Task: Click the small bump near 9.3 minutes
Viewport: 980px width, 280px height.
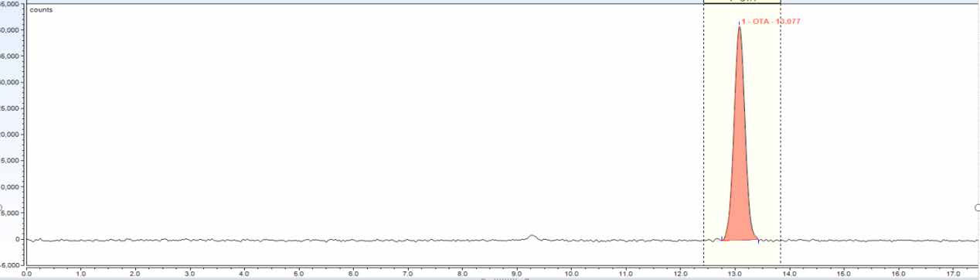Action: coord(532,237)
